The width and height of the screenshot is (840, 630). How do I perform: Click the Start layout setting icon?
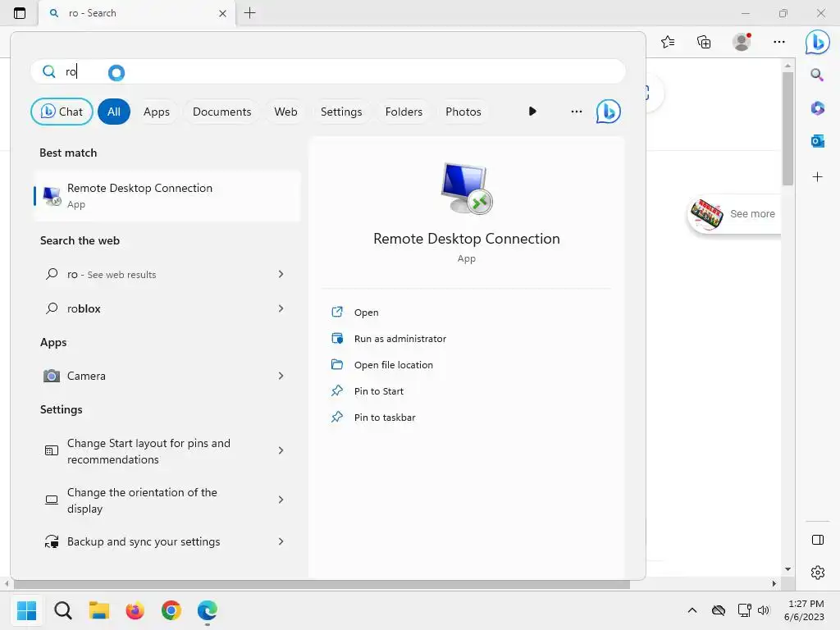[52, 450]
